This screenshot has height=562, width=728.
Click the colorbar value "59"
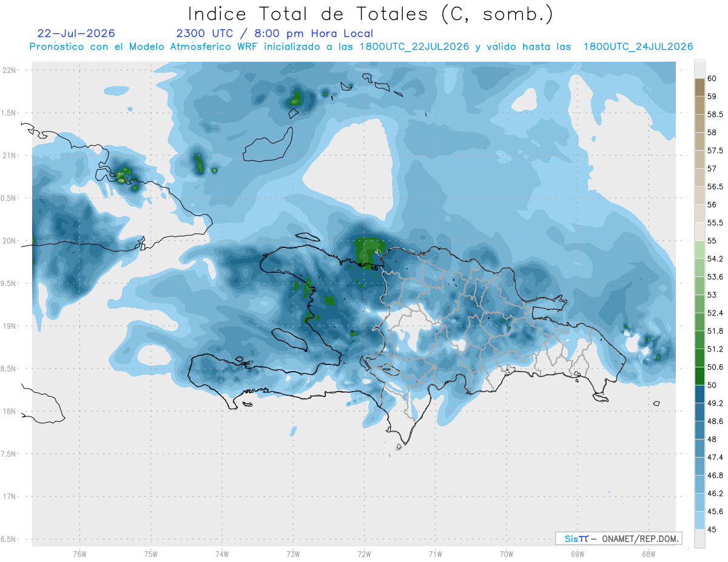click(x=712, y=96)
